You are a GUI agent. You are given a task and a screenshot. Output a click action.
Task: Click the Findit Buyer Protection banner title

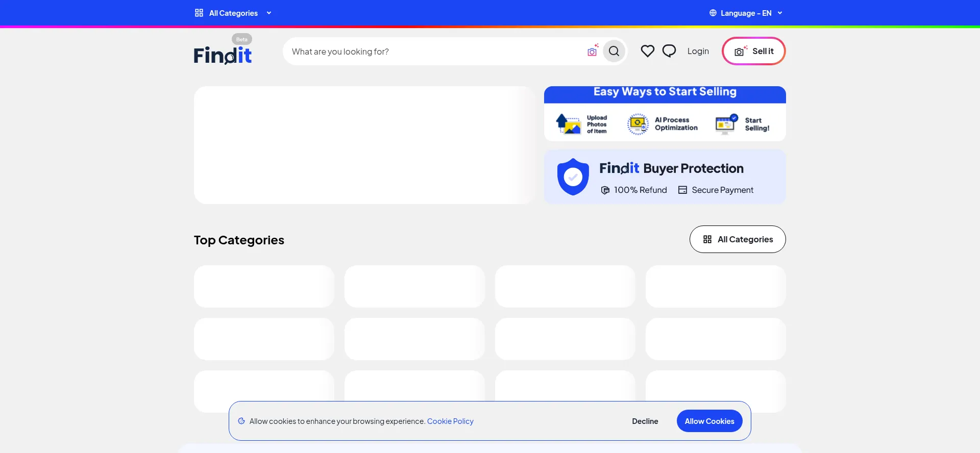point(671,168)
